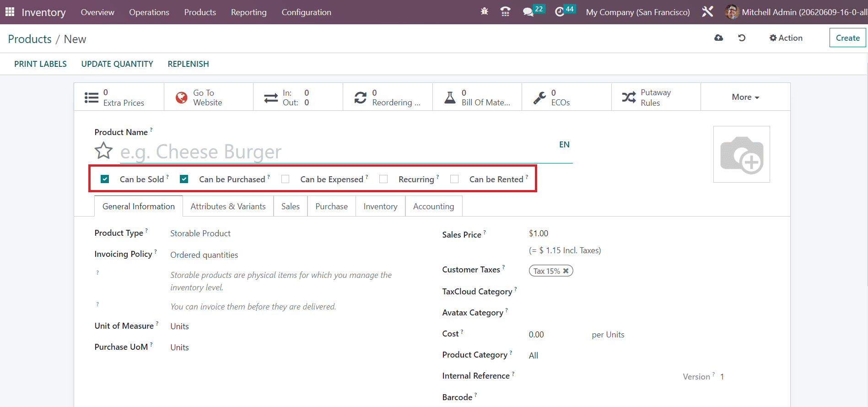Open the activities clock icon
The image size is (868, 407).
[x=559, y=12]
